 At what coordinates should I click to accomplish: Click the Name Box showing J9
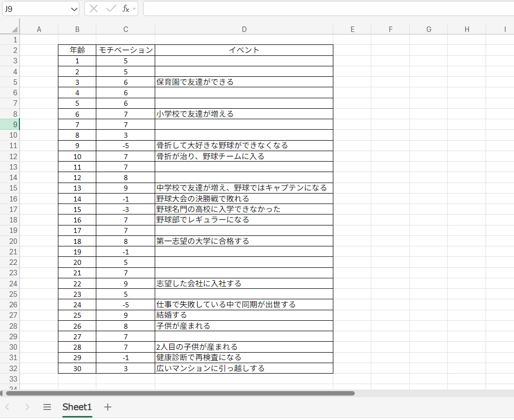(x=35, y=8)
